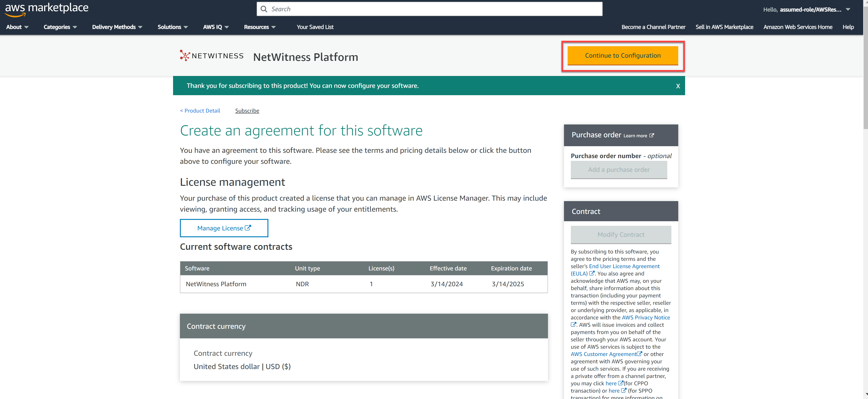Open the Solutions menu
This screenshot has height=399, width=868.
pyautogui.click(x=173, y=27)
